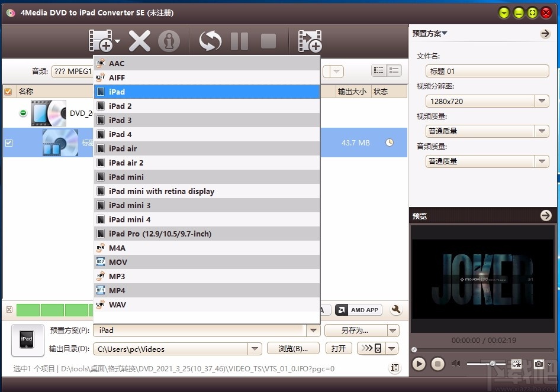This screenshot has width=560, height=392.
Task: Click the 浏览(B)... browse button
Action: tap(292, 348)
